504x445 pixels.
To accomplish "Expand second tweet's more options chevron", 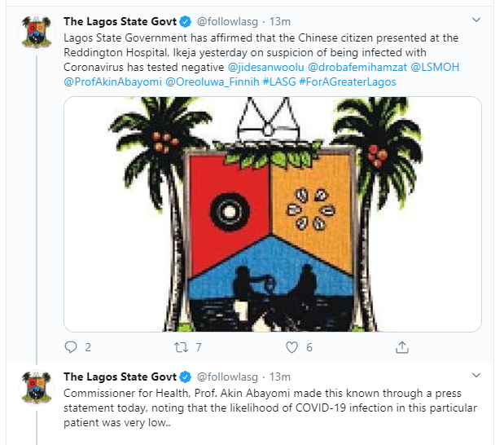I will [x=476, y=377].
